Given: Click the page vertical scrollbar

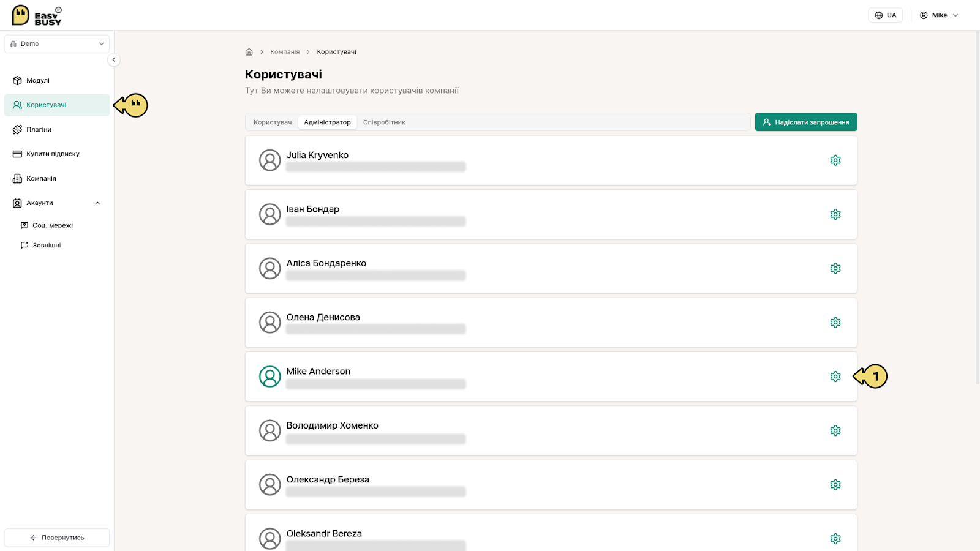Looking at the screenshot, I should (977, 208).
